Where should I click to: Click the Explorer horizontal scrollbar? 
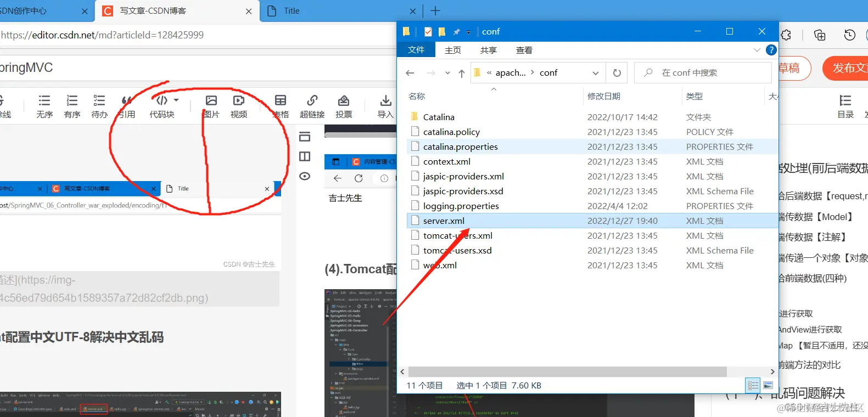click(x=568, y=371)
